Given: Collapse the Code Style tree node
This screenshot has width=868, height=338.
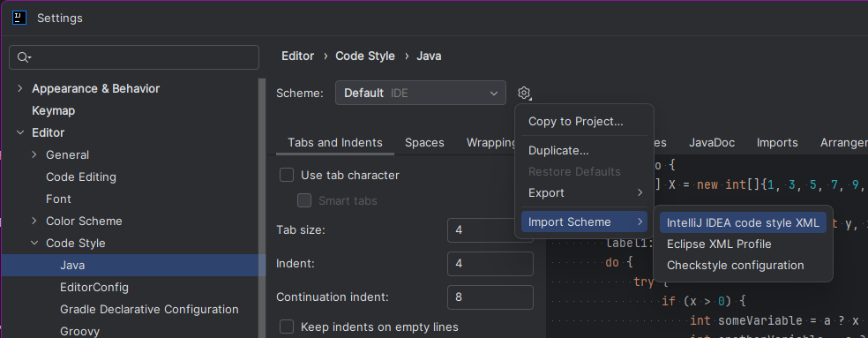Looking at the screenshot, I should click(34, 244).
